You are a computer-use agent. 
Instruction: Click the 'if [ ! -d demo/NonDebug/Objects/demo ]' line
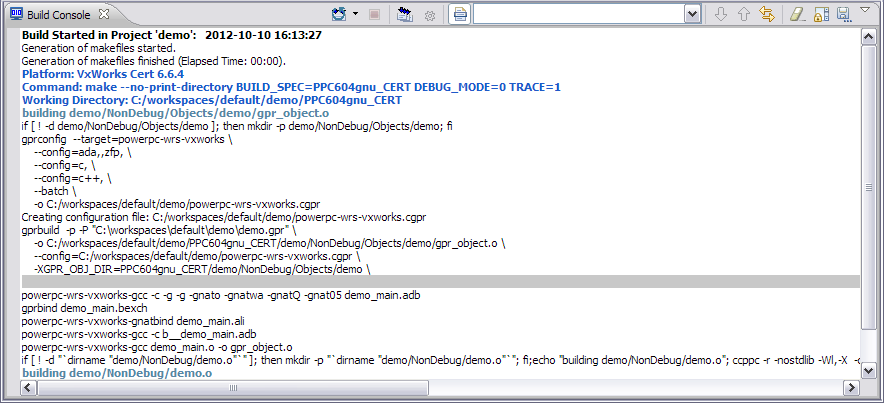pyautogui.click(x=237, y=126)
